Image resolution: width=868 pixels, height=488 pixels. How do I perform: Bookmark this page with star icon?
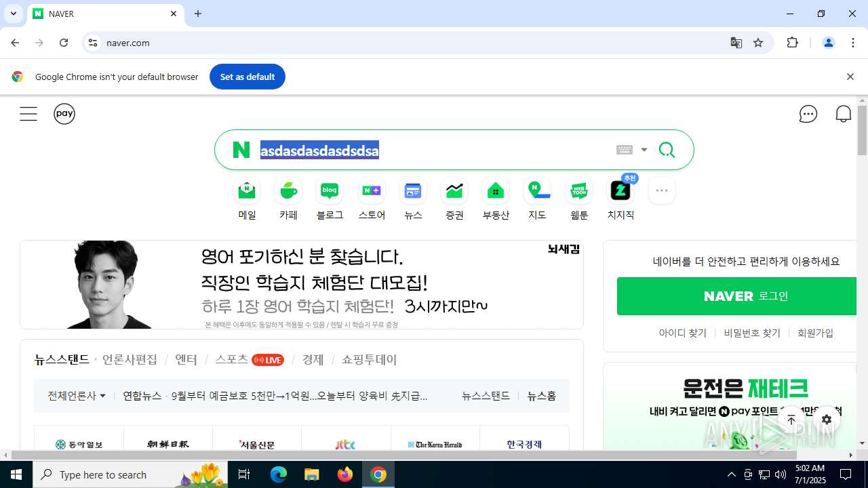[x=758, y=43]
